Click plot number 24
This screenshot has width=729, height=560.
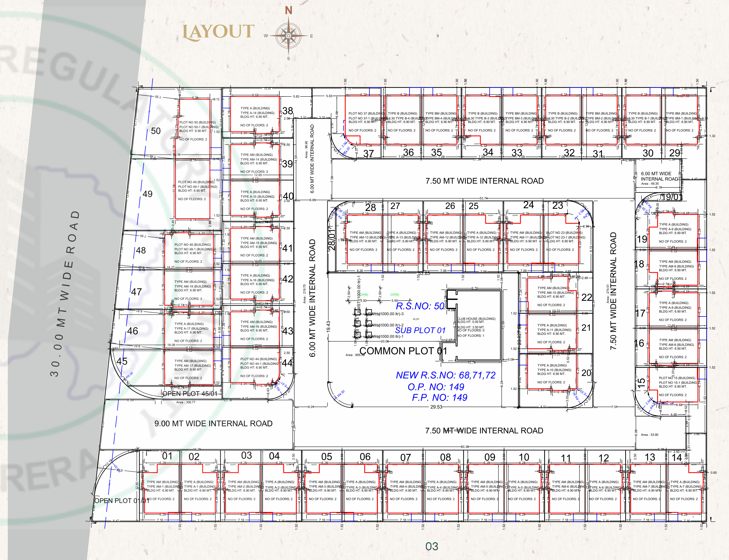pyautogui.click(x=529, y=205)
